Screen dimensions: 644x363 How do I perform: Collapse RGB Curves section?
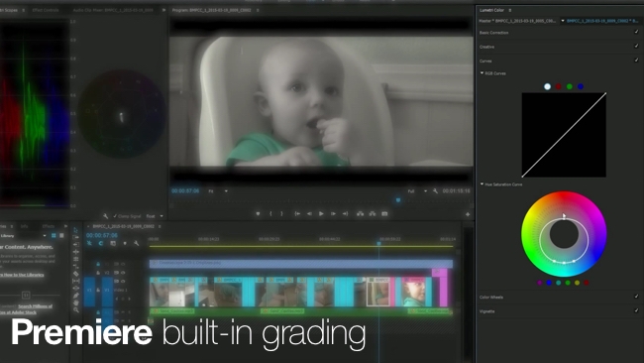tap(482, 73)
